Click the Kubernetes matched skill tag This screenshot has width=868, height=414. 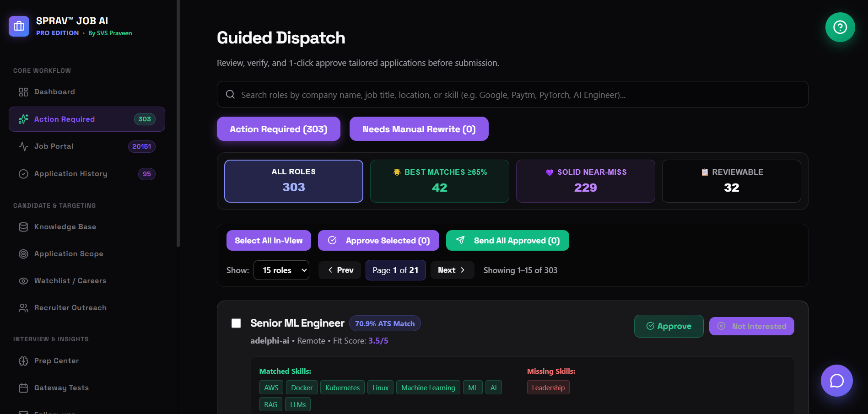pyautogui.click(x=343, y=387)
